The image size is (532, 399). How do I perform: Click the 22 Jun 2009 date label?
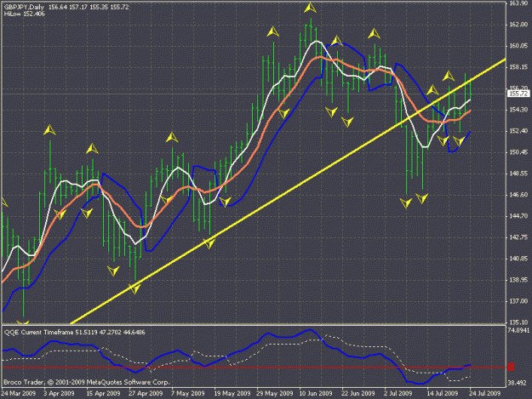tap(358, 394)
